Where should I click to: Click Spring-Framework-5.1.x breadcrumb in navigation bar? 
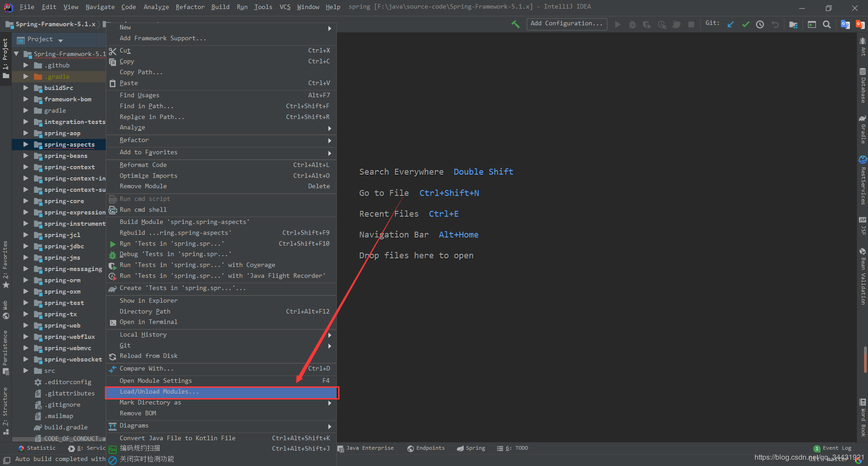51,24
